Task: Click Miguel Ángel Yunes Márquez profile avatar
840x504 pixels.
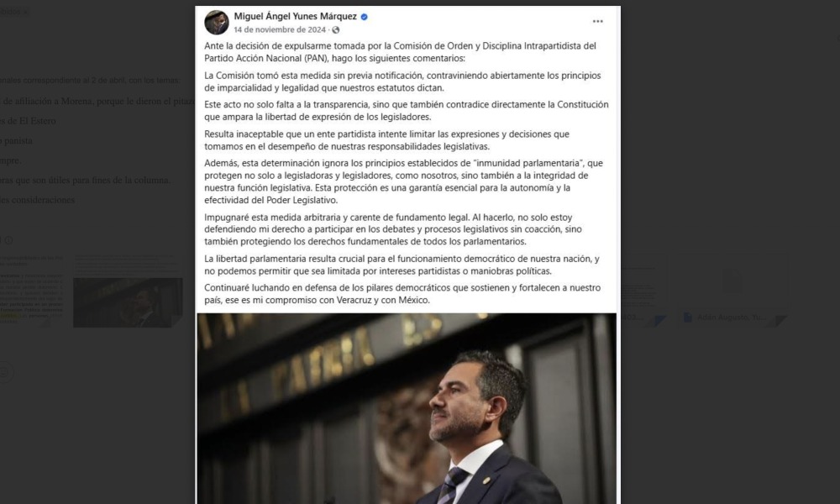Action: coord(217,23)
